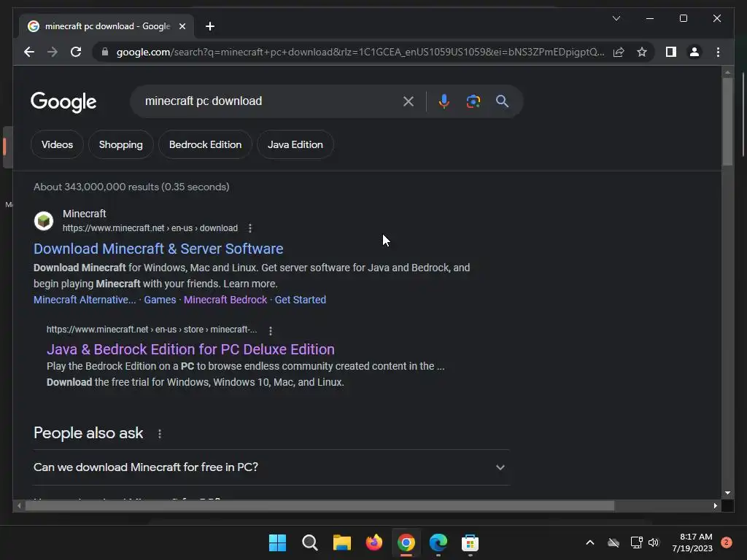Open the notification badge in tray

pyautogui.click(x=727, y=542)
